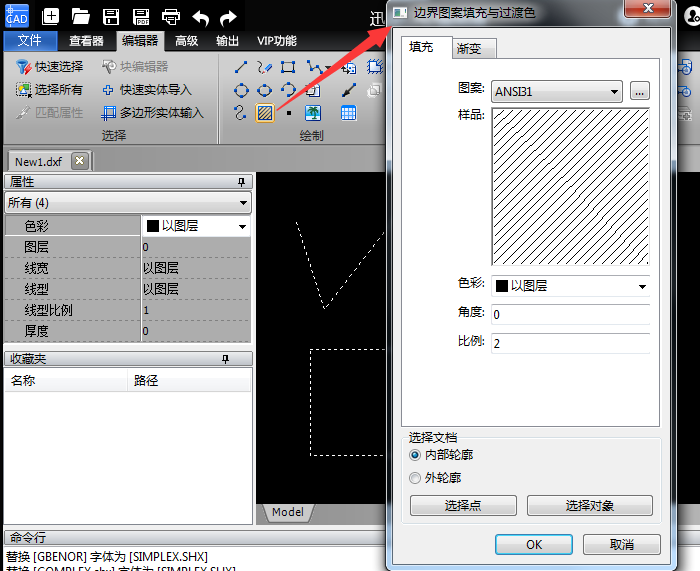Insert image with the palm tree icon
This screenshot has width=700, height=571.
point(313,113)
